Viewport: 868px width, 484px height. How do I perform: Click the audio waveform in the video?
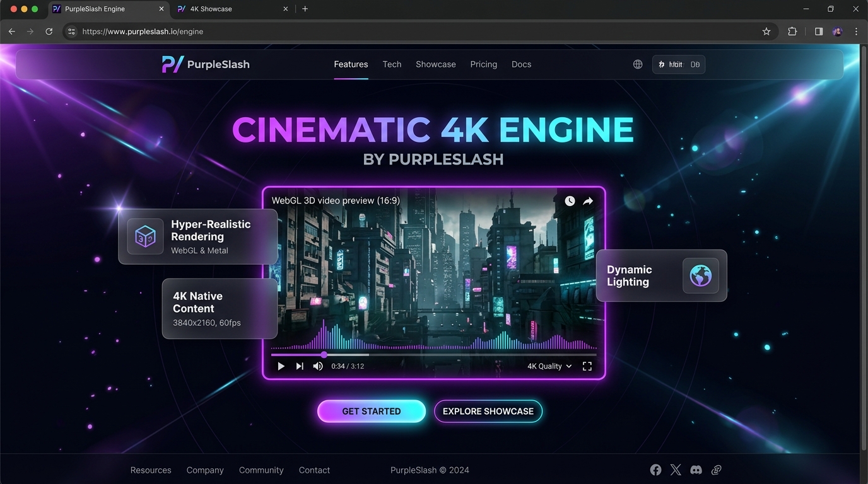(x=434, y=335)
